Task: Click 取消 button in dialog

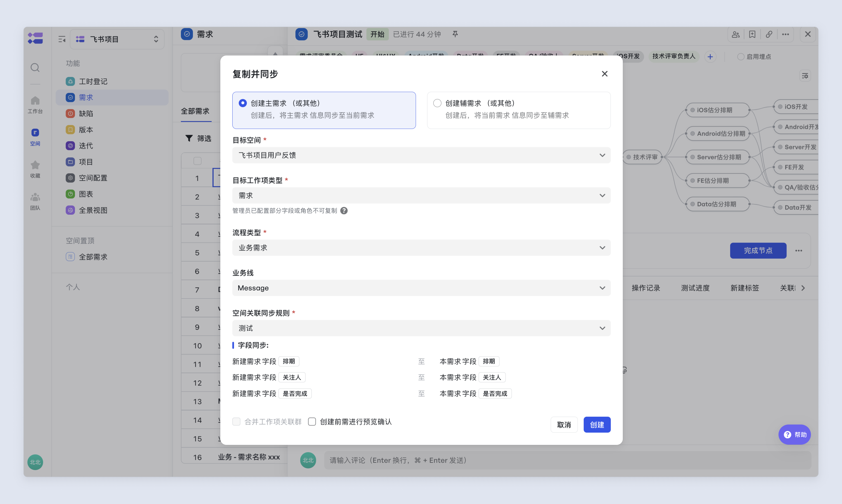Action: click(564, 424)
